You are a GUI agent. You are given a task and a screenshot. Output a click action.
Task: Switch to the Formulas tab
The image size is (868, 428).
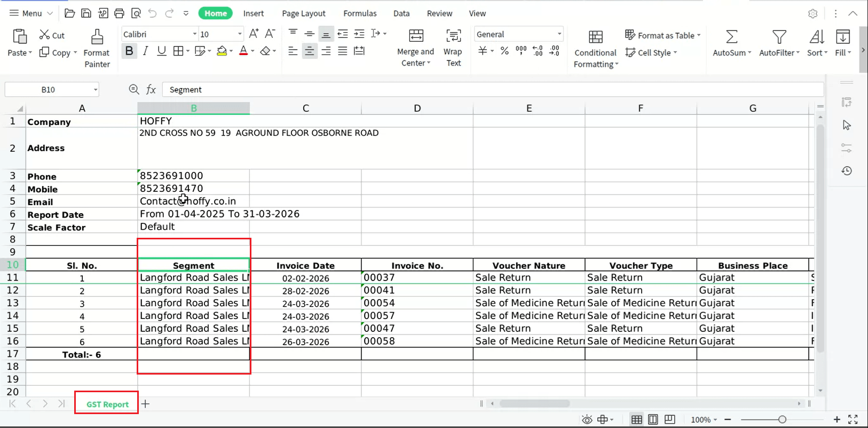(360, 13)
